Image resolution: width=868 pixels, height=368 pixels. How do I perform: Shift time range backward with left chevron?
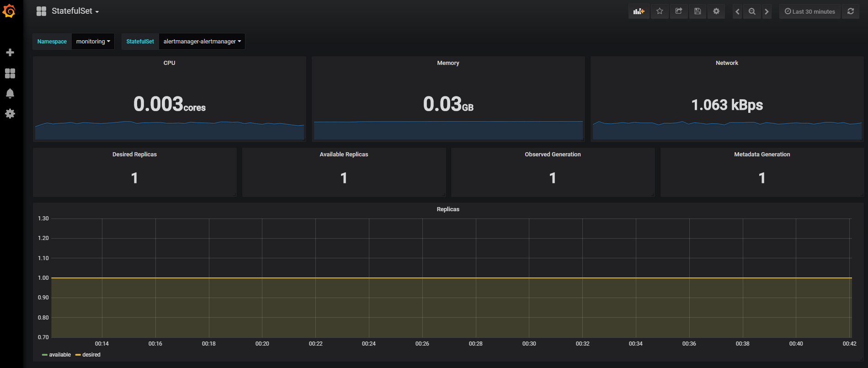pos(737,11)
